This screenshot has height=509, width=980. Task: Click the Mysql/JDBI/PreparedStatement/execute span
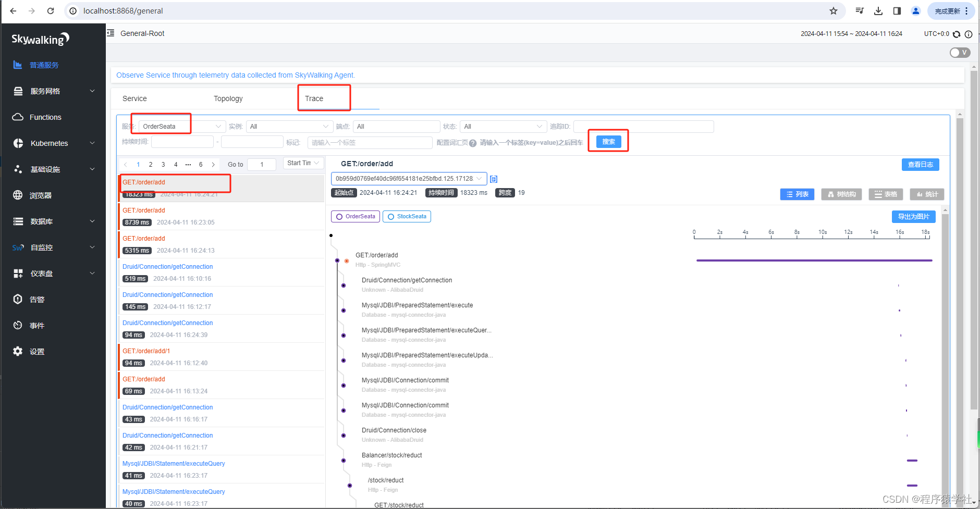point(417,305)
